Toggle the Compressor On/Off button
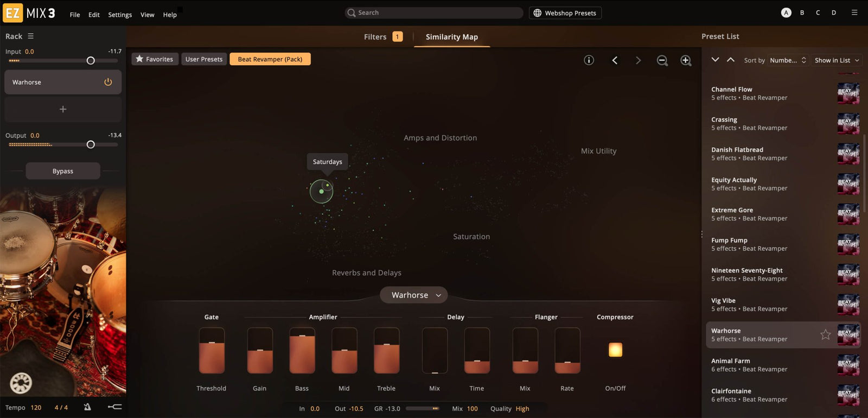The image size is (868, 418). tap(615, 350)
